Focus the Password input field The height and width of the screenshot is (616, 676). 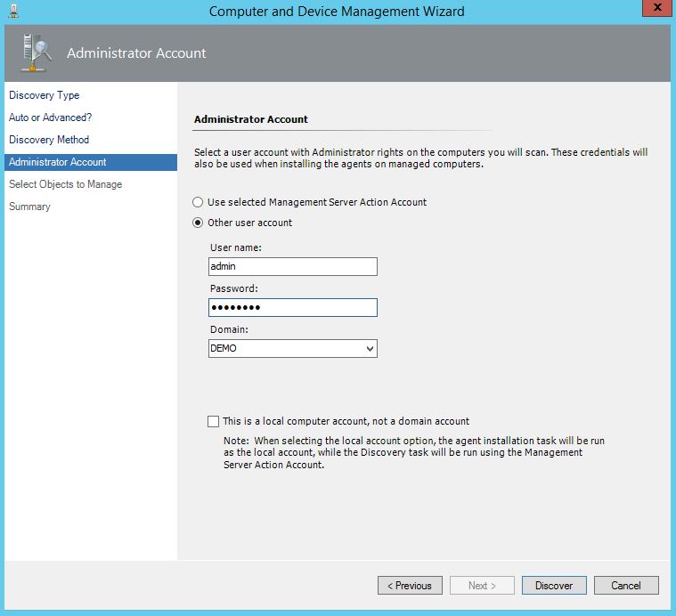pos(292,307)
